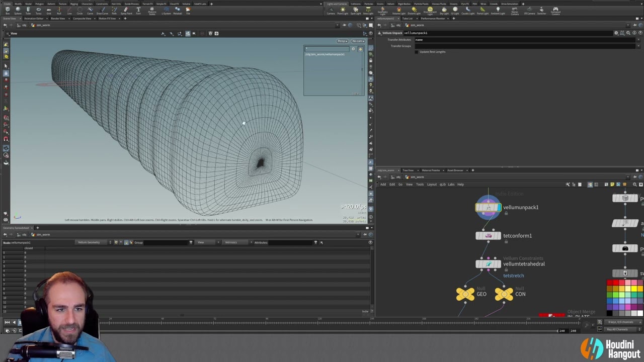
Task: Select the tetconform1 node
Action: click(x=488, y=236)
